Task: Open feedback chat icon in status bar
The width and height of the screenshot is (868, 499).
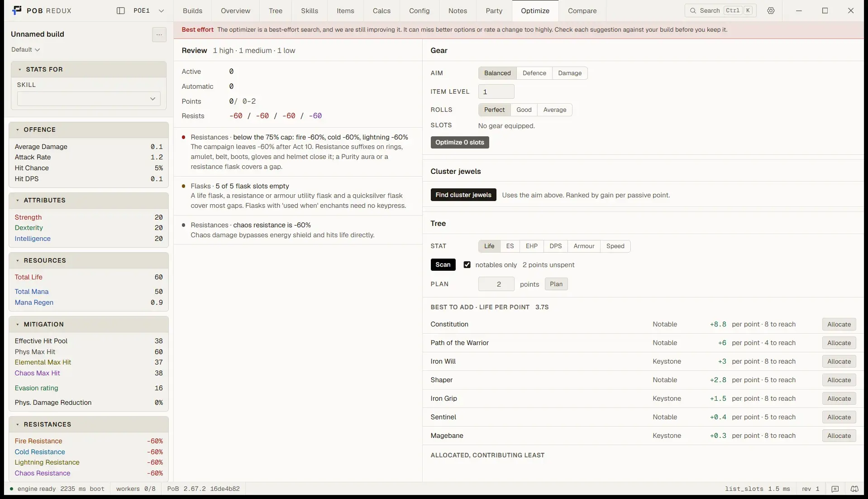Action: click(835, 489)
